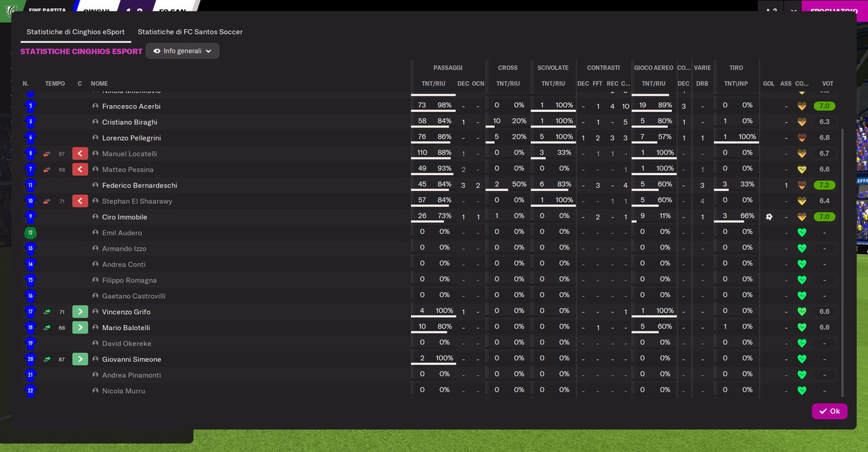Click red substituted-off arrow for Matteo Pessina
The height and width of the screenshot is (452, 868).
coord(80,169)
